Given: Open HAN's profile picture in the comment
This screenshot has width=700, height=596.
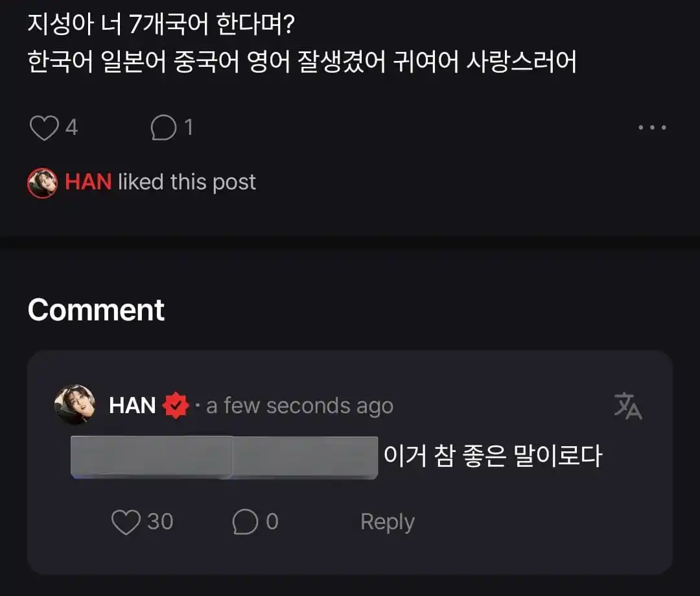Looking at the screenshot, I should [x=76, y=405].
